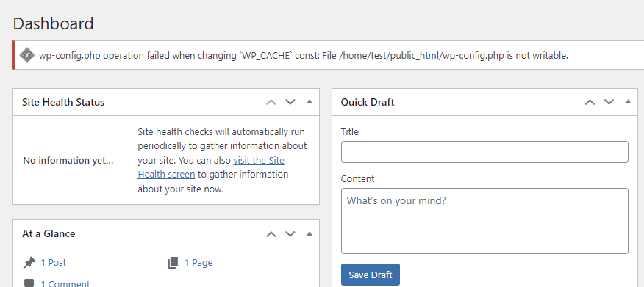Image resolution: width=644 pixels, height=287 pixels.
Task: Click the Dashboard page heading
Action: [x=54, y=23]
